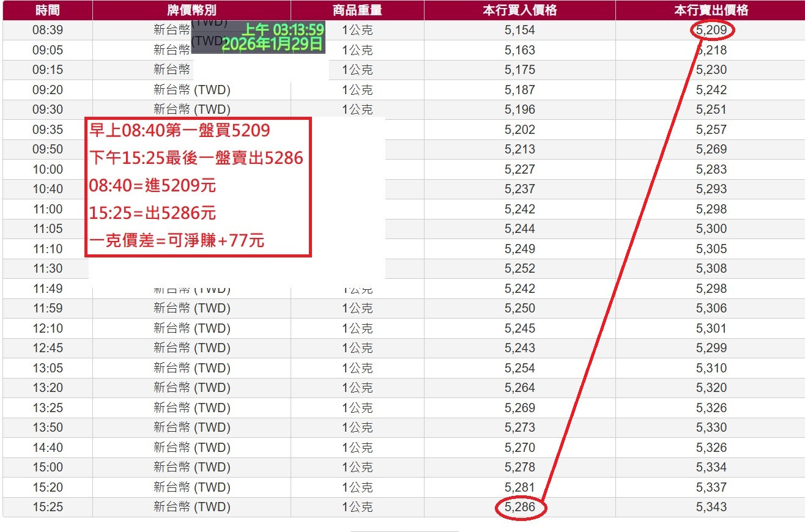
Task: Select the 09:30 time cell
Action: tap(48, 109)
